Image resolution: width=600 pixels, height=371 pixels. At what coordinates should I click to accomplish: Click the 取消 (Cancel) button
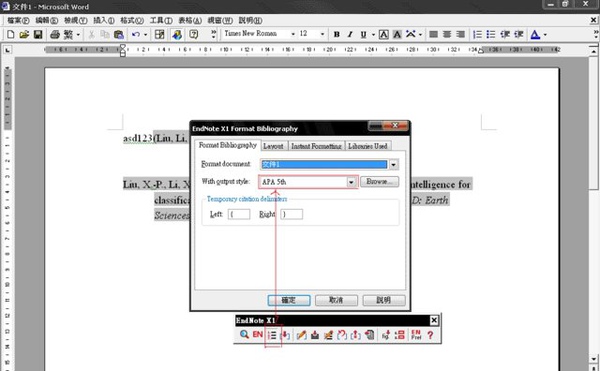tap(336, 300)
